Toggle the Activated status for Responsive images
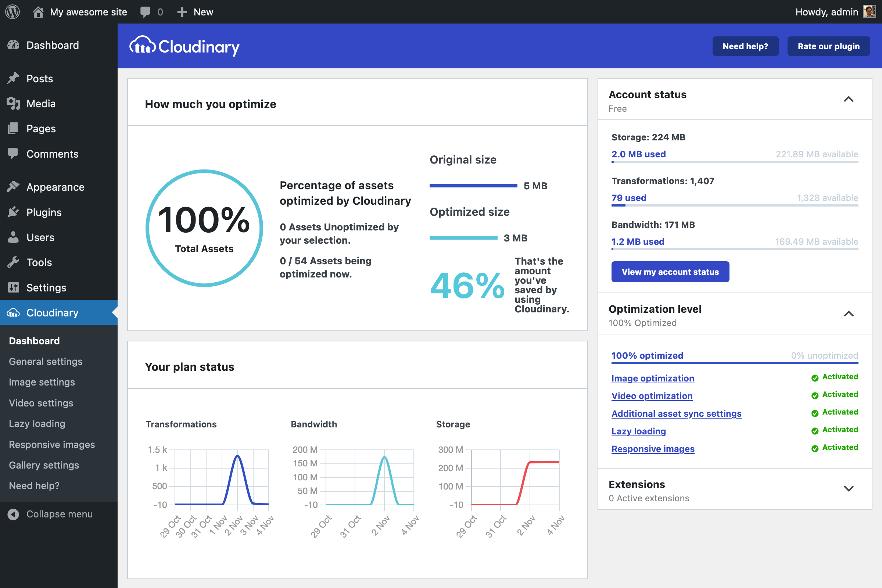 tap(835, 447)
